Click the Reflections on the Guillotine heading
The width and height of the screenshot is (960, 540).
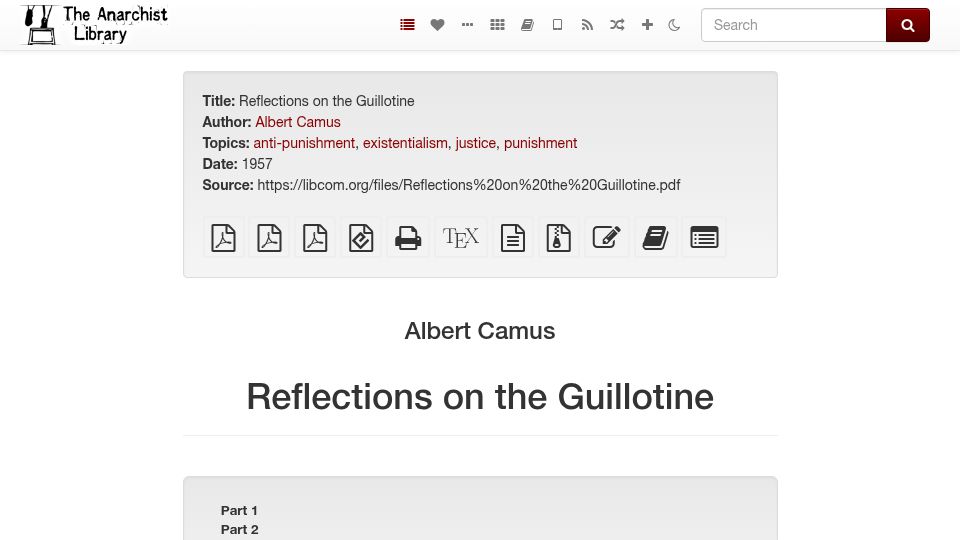[x=480, y=397]
